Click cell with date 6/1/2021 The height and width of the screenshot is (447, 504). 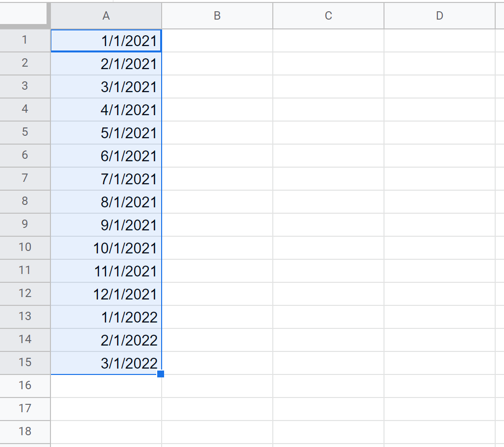pos(106,156)
